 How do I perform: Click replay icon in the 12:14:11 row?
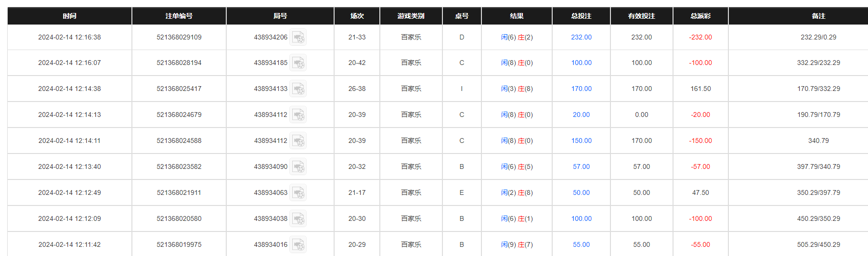point(298,141)
